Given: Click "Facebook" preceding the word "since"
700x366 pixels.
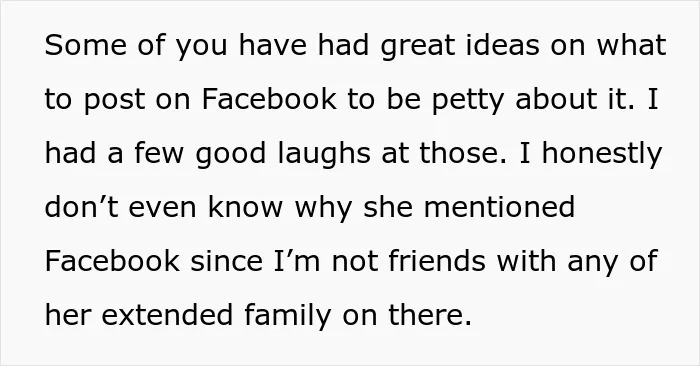Looking at the screenshot, I should [112, 260].
